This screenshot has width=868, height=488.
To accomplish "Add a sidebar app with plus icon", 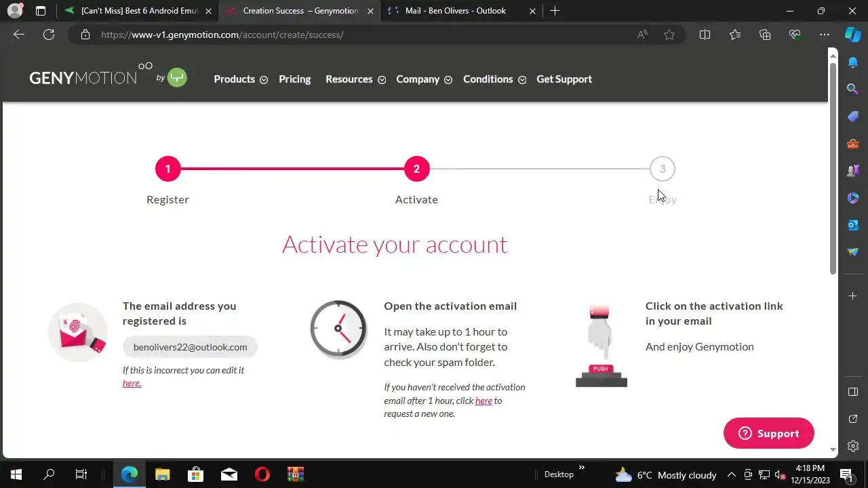I will [853, 296].
